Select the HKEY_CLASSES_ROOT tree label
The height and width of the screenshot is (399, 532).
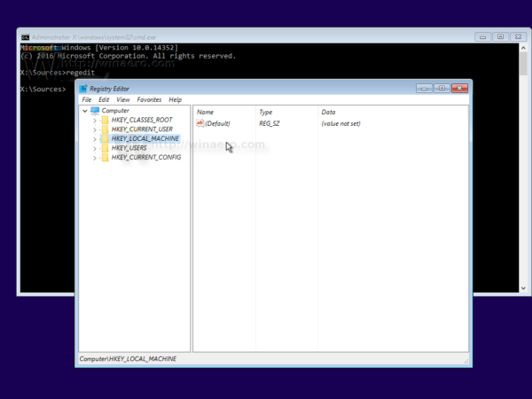coord(142,120)
